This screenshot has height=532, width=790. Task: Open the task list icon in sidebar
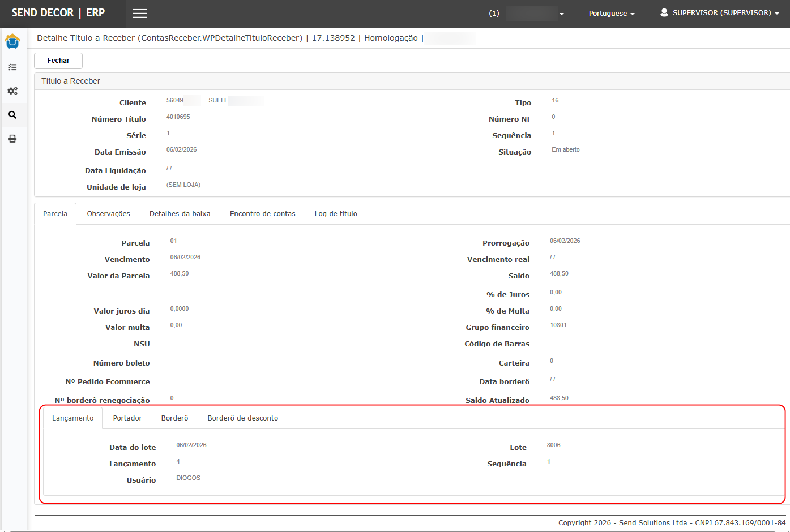[12, 67]
